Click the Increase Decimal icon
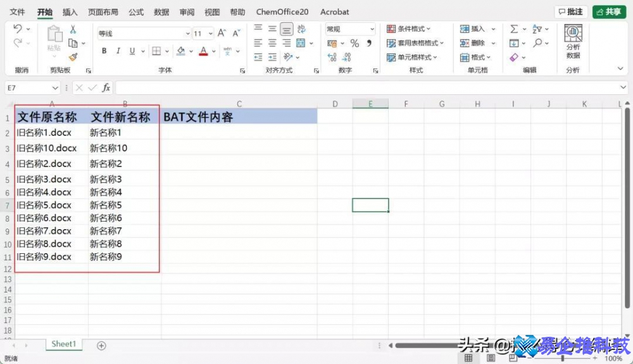The width and height of the screenshot is (633, 364). pos(332,57)
